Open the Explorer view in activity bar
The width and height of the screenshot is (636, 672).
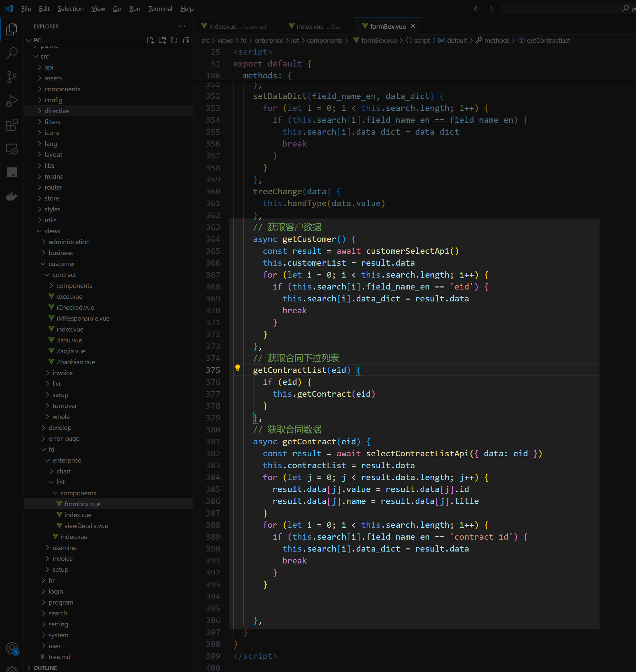coord(12,29)
